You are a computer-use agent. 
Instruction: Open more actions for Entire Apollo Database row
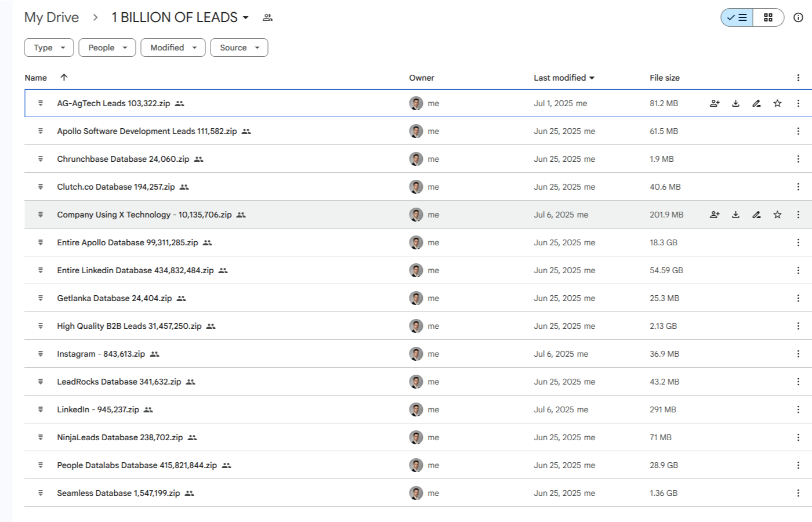798,242
